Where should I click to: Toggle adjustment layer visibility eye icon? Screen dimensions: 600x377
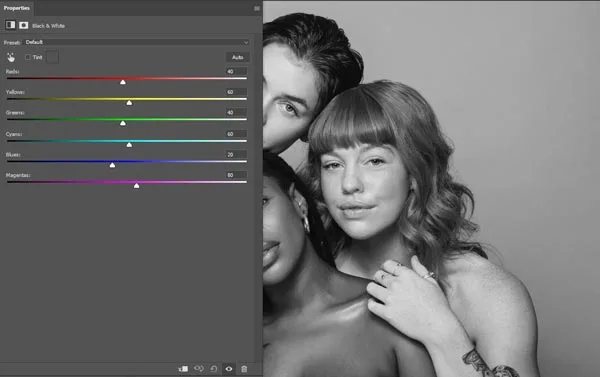(x=229, y=369)
